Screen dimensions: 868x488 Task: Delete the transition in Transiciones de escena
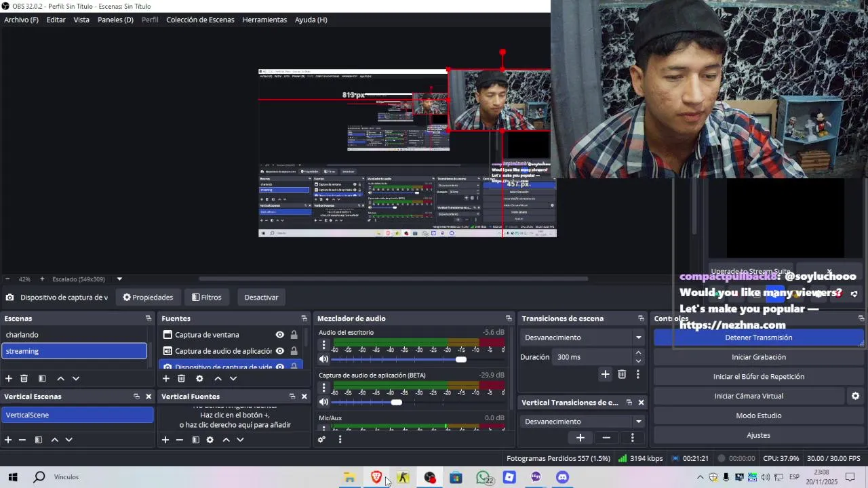tap(622, 374)
